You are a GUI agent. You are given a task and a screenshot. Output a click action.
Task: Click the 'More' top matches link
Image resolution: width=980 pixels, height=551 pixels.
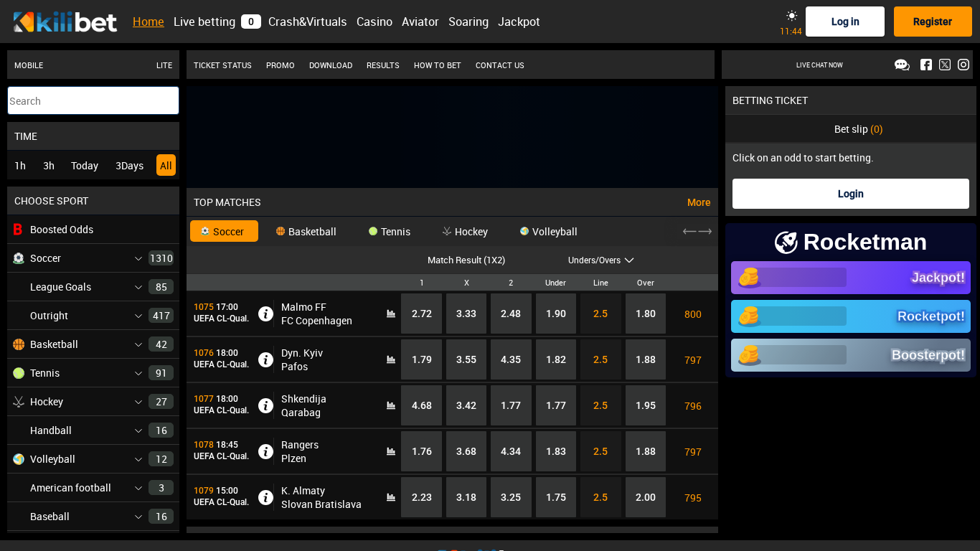pyautogui.click(x=698, y=202)
